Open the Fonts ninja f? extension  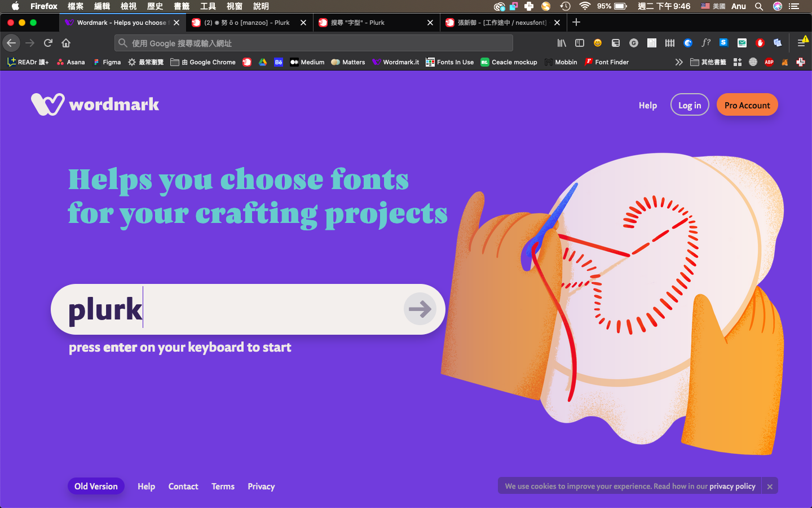(x=706, y=43)
